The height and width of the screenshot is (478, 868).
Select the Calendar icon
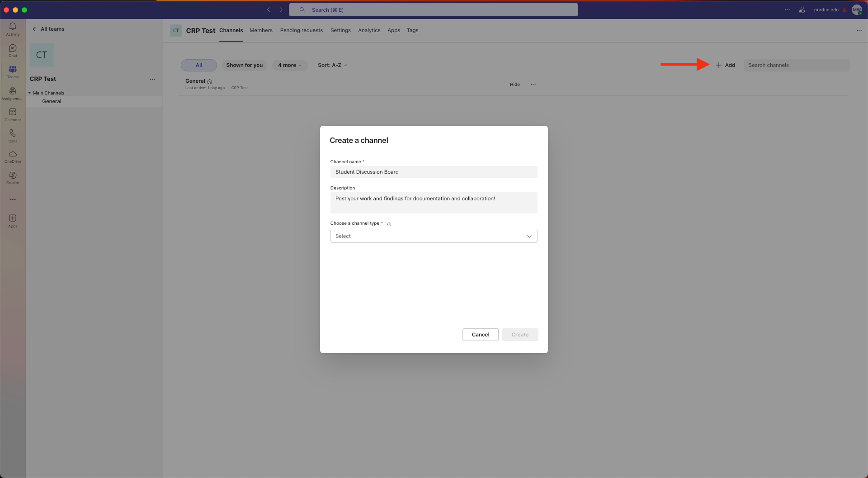[x=13, y=114]
